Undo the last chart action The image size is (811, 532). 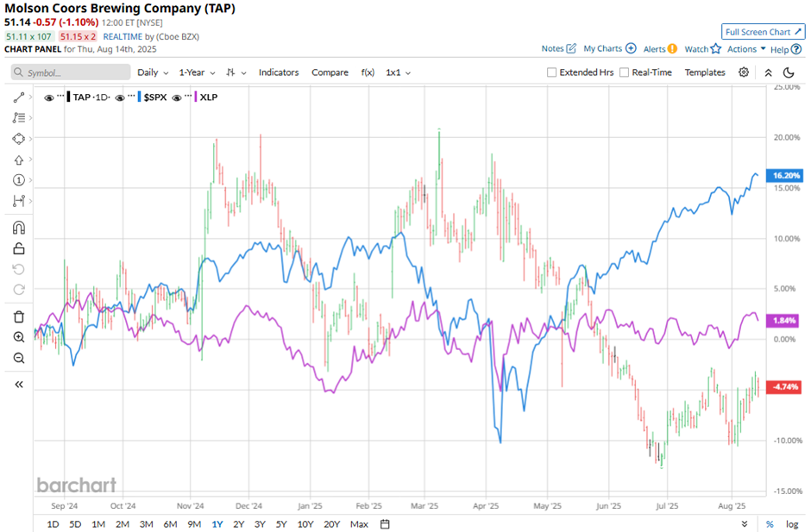(19, 269)
